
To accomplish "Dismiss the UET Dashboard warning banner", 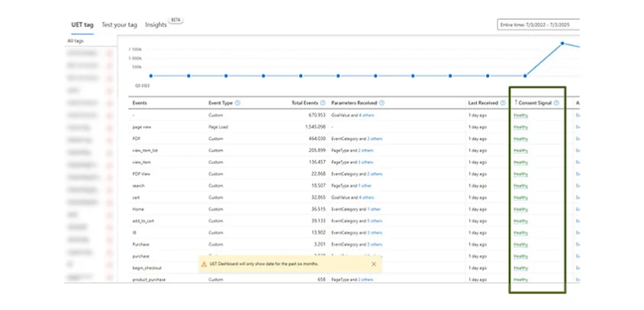I will [x=374, y=264].
